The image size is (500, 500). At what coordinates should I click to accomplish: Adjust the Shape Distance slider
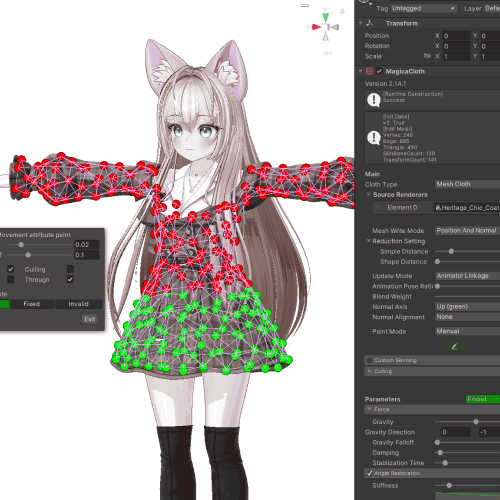coord(467,262)
